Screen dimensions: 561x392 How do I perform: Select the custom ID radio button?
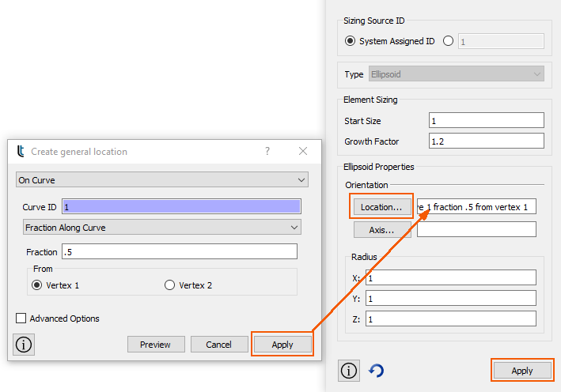[449, 41]
